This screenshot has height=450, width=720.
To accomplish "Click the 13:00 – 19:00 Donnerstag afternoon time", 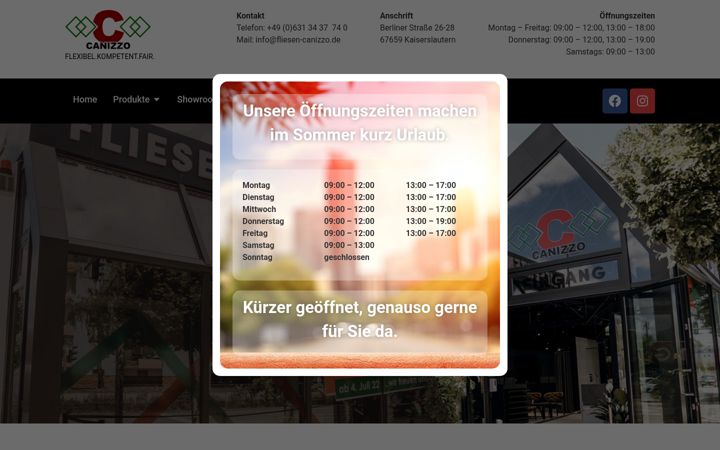I will click(x=431, y=221).
